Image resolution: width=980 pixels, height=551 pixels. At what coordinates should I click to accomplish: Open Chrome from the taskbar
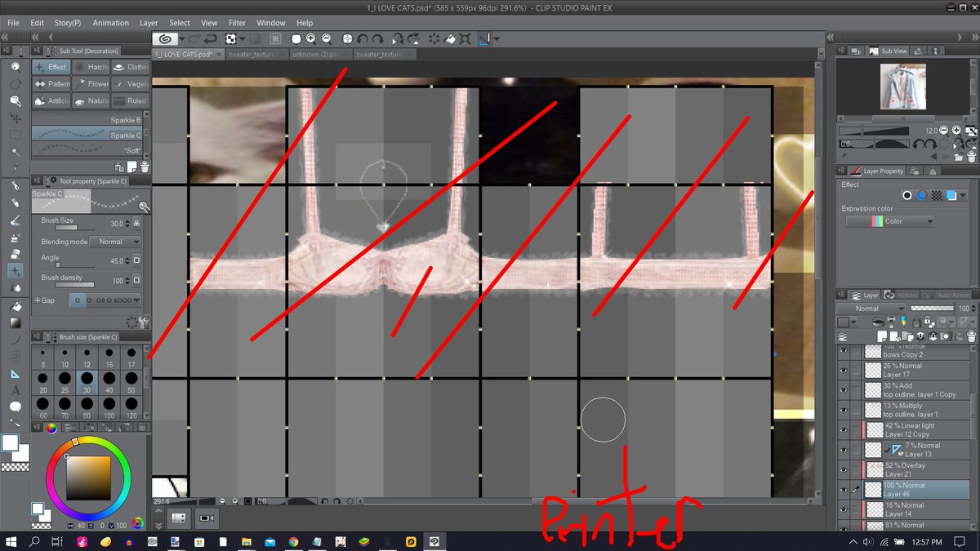(293, 541)
